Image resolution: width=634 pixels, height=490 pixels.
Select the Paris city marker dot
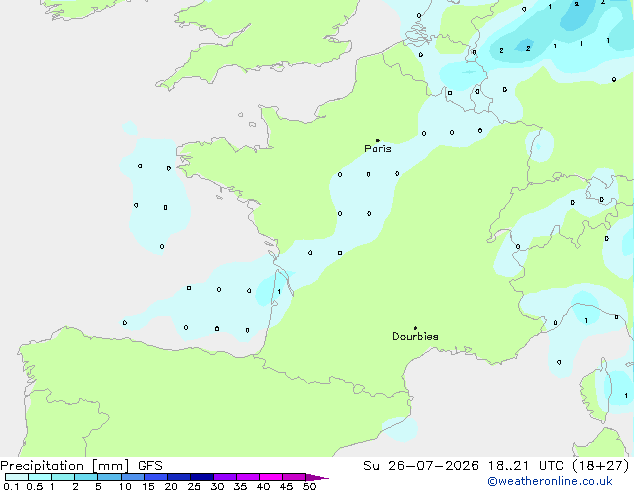click(x=378, y=140)
